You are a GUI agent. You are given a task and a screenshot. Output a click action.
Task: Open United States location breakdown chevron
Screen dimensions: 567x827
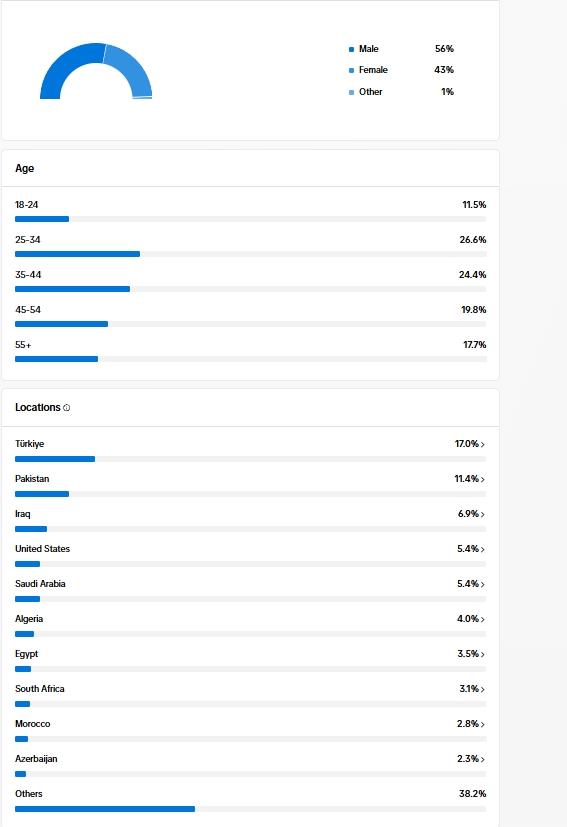(483, 550)
